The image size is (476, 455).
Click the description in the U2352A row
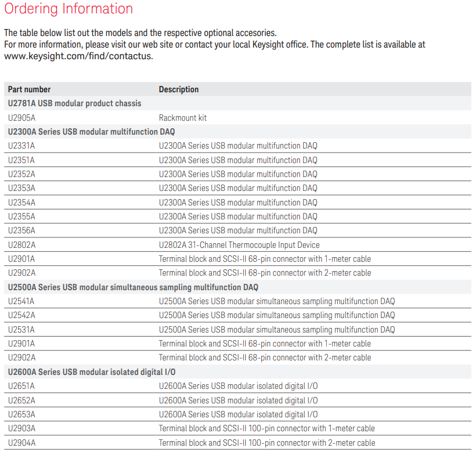(x=238, y=174)
